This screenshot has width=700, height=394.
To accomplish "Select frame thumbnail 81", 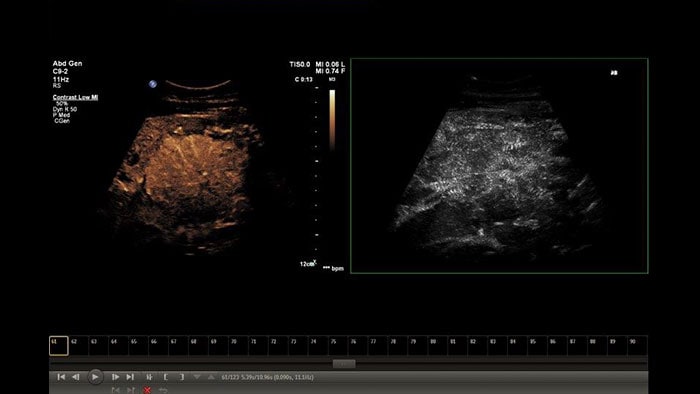I will point(458,346).
